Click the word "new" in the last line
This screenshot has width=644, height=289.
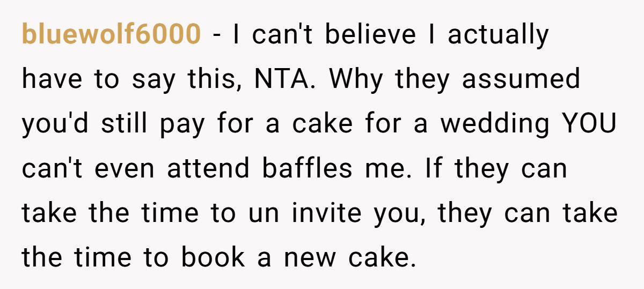[310, 258]
